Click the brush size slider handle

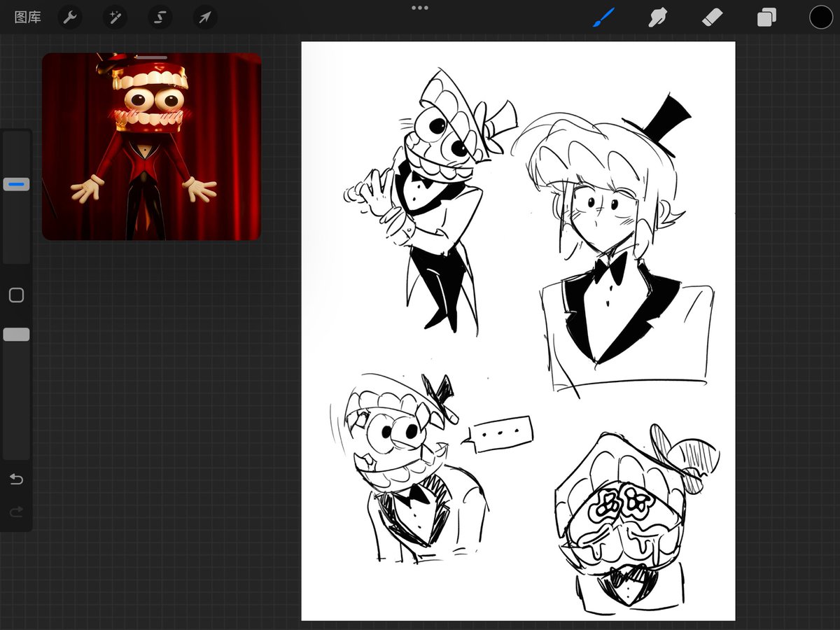click(x=16, y=185)
